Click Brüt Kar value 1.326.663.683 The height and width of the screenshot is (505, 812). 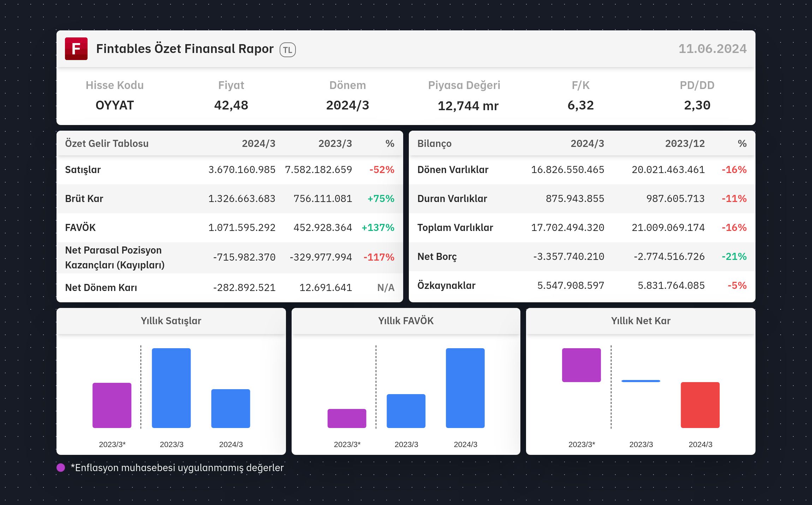tap(242, 198)
